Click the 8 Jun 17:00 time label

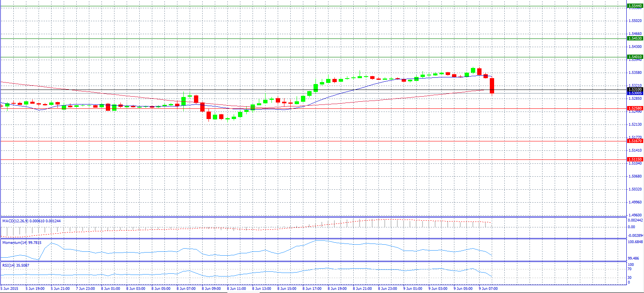click(312, 289)
